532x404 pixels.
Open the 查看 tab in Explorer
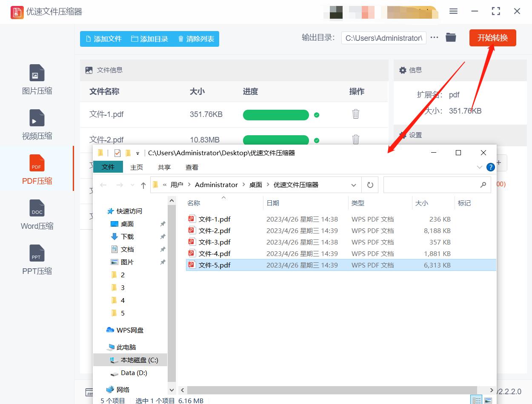192,167
